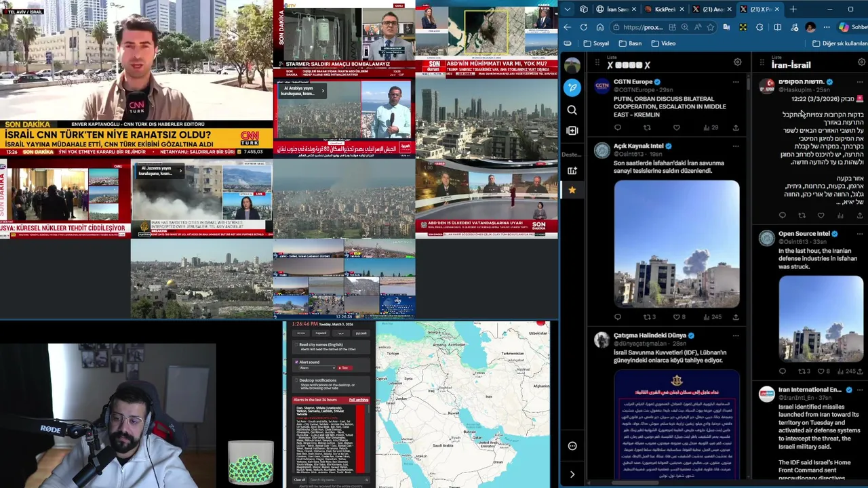Open the Iran International En account name

(x=810, y=390)
